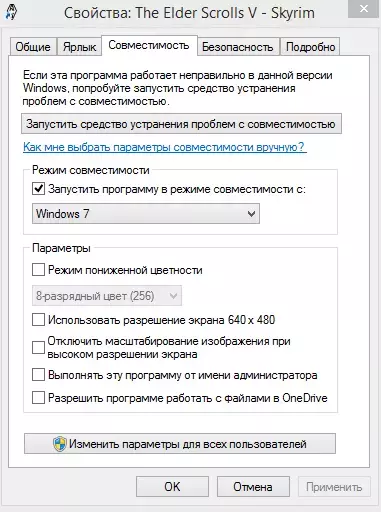
Task: Uncheck the compatibility mode checkbox
Action: (x=38, y=189)
